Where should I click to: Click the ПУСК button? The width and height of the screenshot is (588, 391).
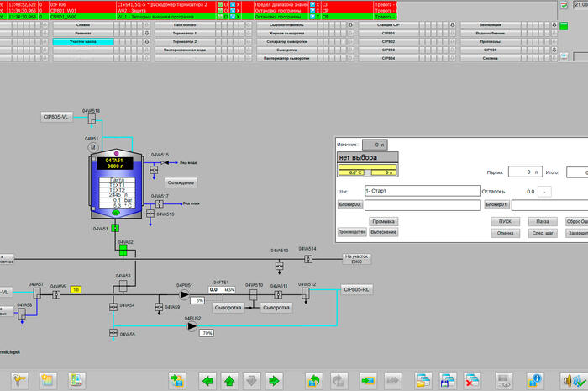click(x=505, y=221)
